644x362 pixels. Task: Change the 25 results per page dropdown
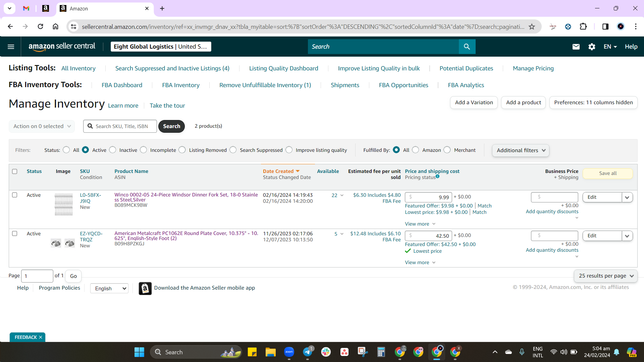pyautogui.click(x=606, y=276)
